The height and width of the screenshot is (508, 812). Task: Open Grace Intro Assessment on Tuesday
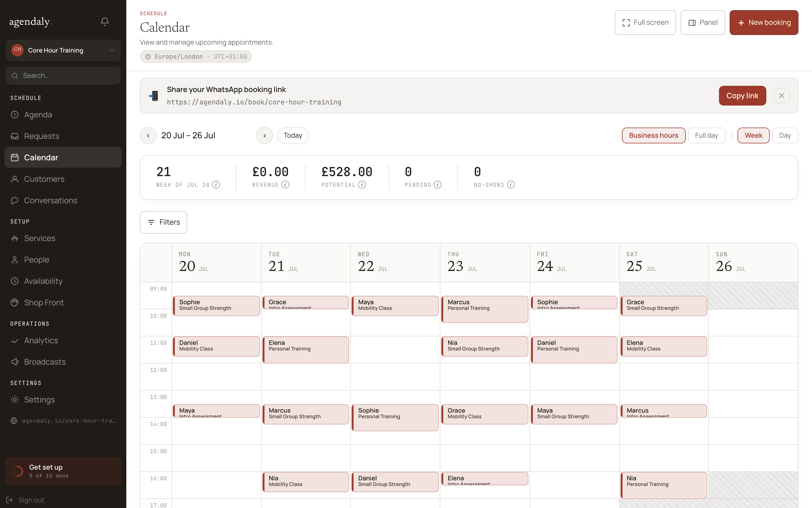306,302
